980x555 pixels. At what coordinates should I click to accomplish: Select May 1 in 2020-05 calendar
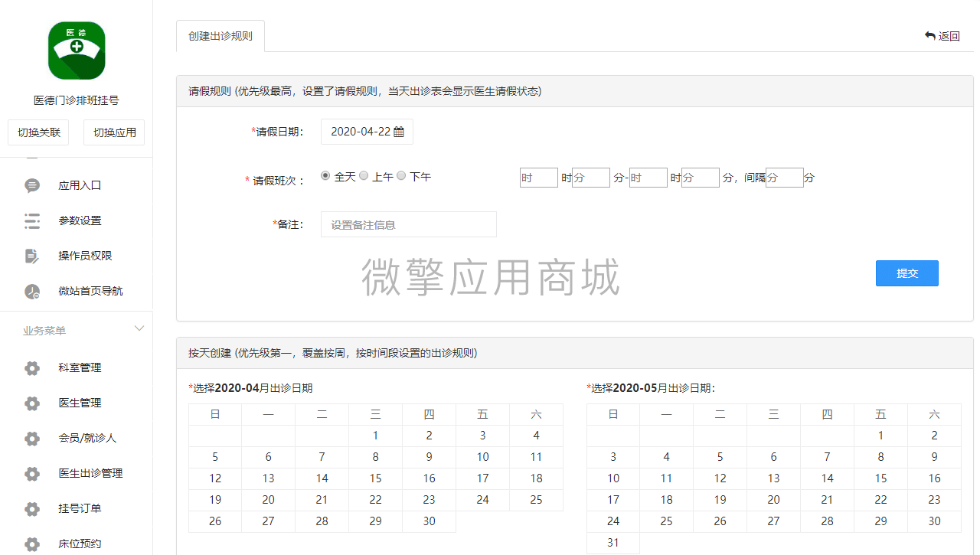[880, 436]
